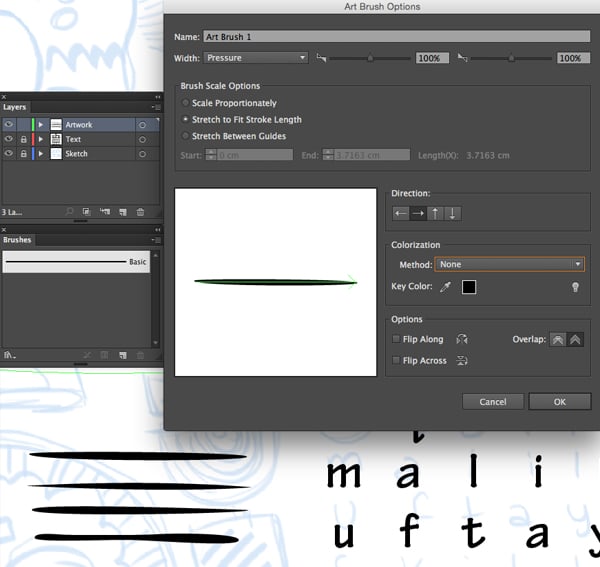Make clipping mask in Layers panel
The width and height of the screenshot is (600, 567).
(x=87, y=212)
